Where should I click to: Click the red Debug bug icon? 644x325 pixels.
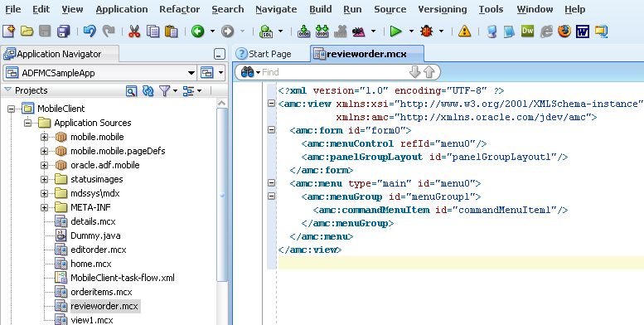426,32
